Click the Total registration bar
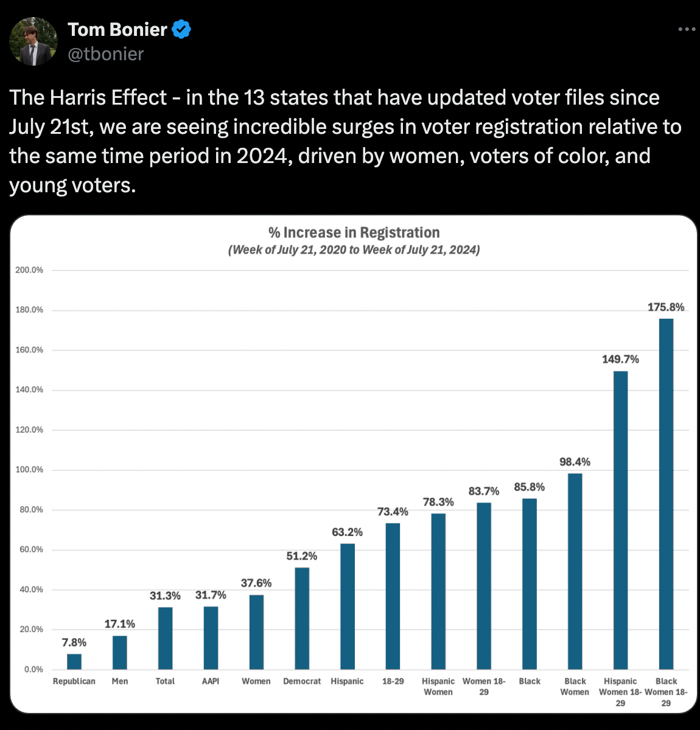This screenshot has height=730, width=700. tap(165, 638)
